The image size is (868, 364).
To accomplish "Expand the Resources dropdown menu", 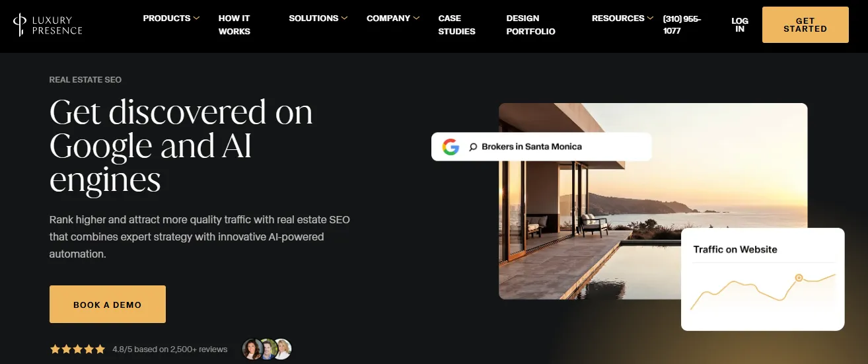I will (623, 18).
